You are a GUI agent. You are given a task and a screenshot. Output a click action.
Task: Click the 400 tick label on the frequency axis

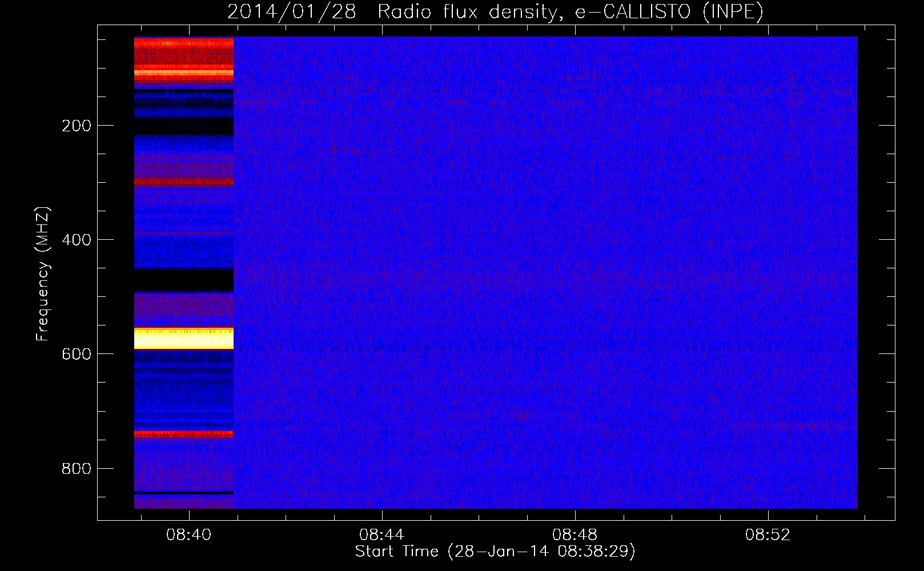(x=77, y=240)
